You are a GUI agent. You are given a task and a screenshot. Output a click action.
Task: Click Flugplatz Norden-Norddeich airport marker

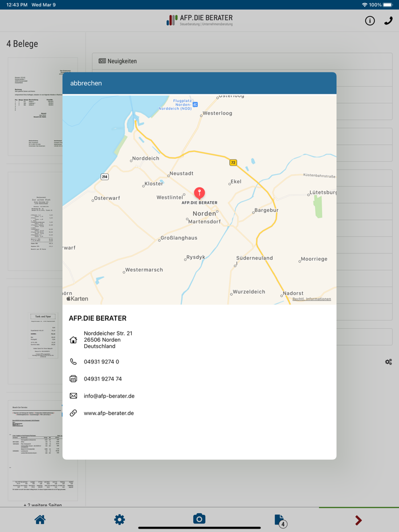click(x=196, y=104)
